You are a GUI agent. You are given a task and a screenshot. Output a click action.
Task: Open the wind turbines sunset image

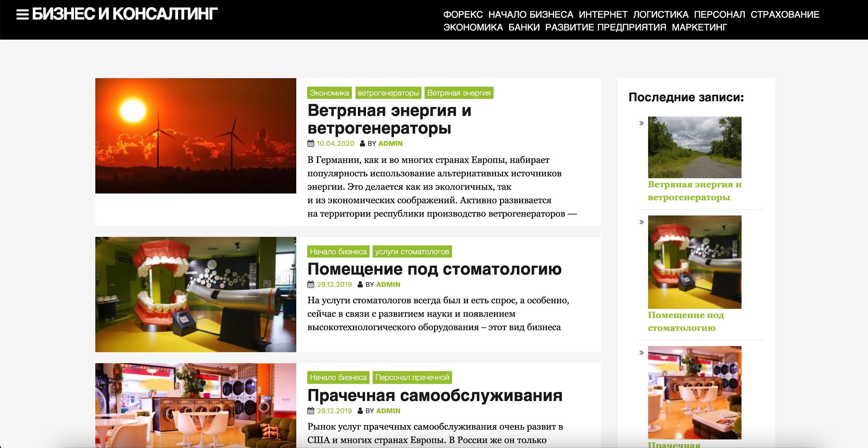coord(196,136)
